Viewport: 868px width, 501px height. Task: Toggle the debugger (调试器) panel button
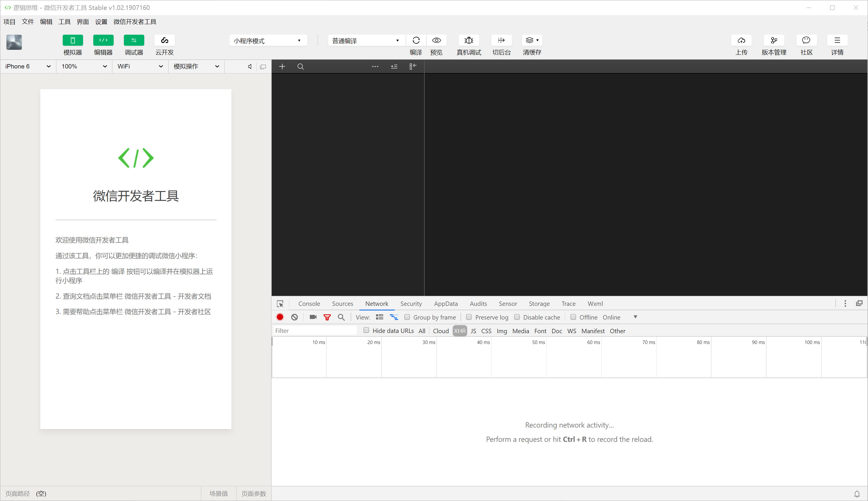[134, 40]
